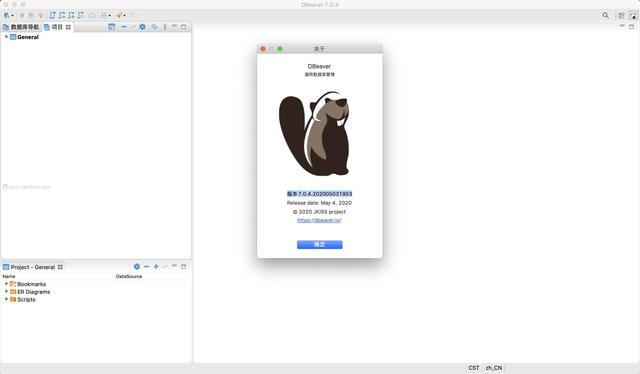Image resolution: width=640 pixels, height=374 pixels.
Task: Click the DBeaver perspective icon at far right
Action: (x=633, y=16)
